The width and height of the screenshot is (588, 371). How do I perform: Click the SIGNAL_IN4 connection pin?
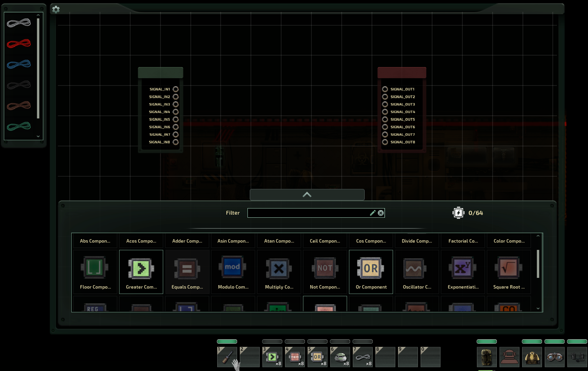pyautogui.click(x=176, y=112)
